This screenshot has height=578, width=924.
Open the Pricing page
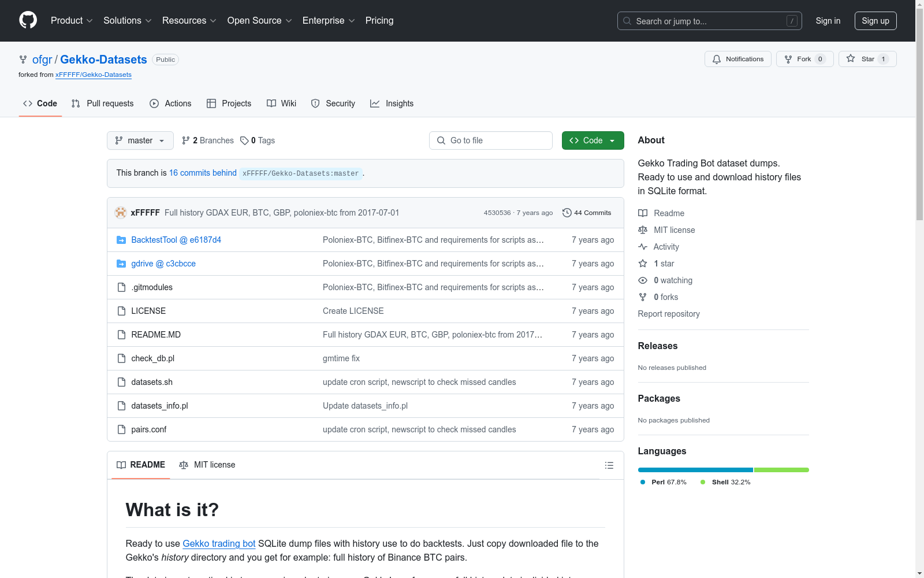coord(379,20)
